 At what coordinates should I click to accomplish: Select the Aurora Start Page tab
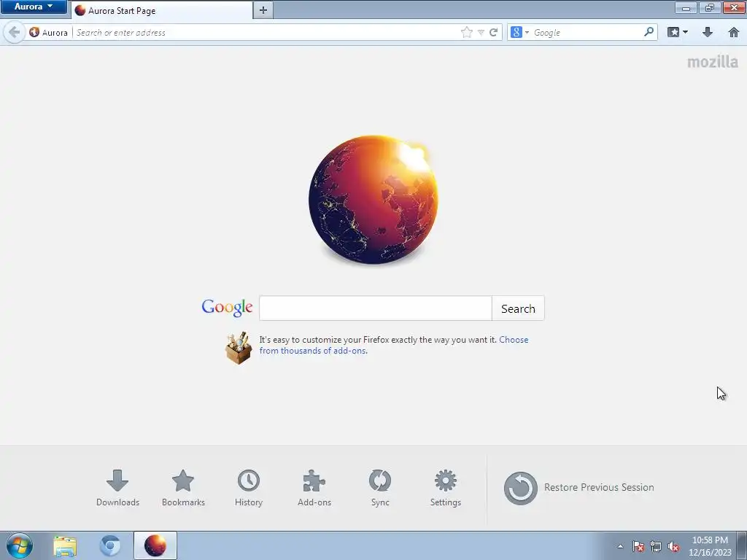[162, 10]
